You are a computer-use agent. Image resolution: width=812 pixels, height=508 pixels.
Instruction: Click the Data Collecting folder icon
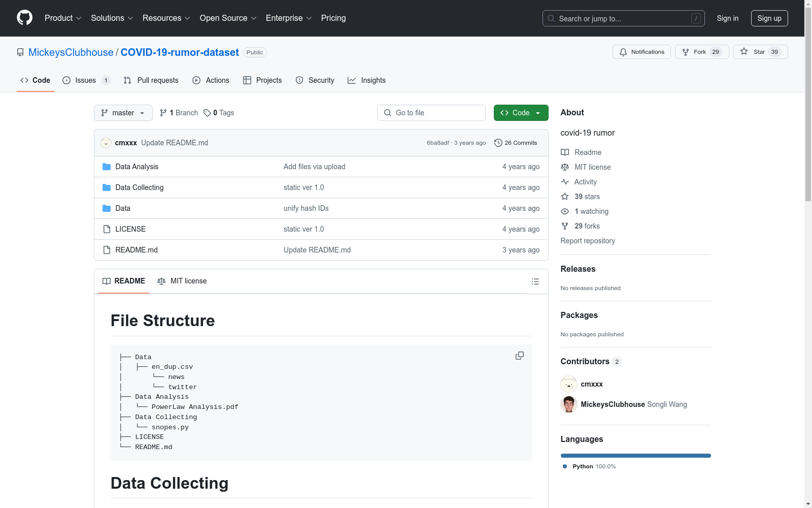[x=107, y=187]
